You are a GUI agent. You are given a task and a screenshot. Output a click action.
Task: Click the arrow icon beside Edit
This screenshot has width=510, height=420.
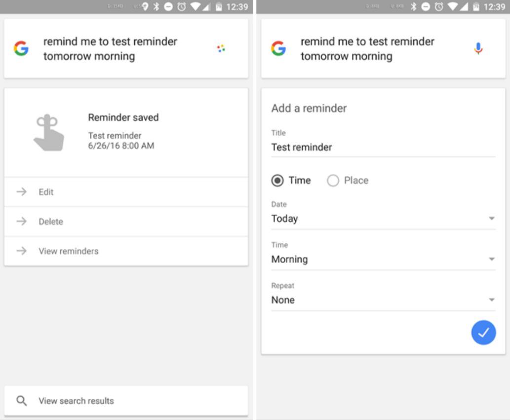(x=22, y=192)
